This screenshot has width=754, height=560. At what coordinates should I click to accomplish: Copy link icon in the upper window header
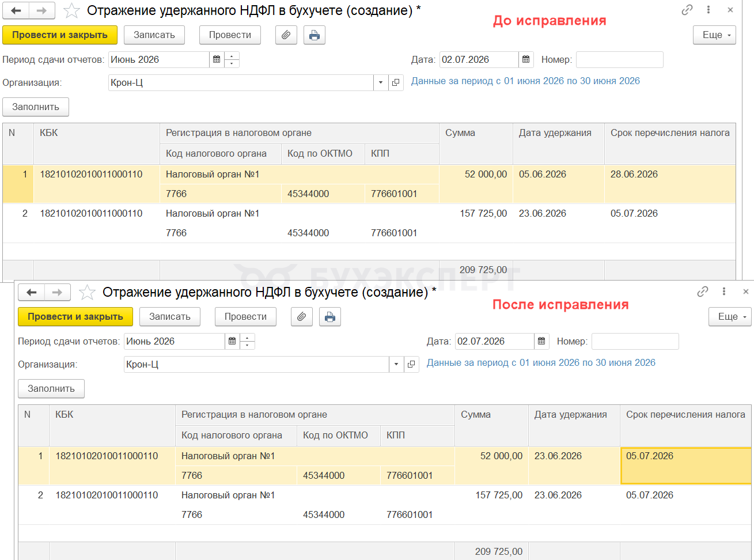coord(687,10)
